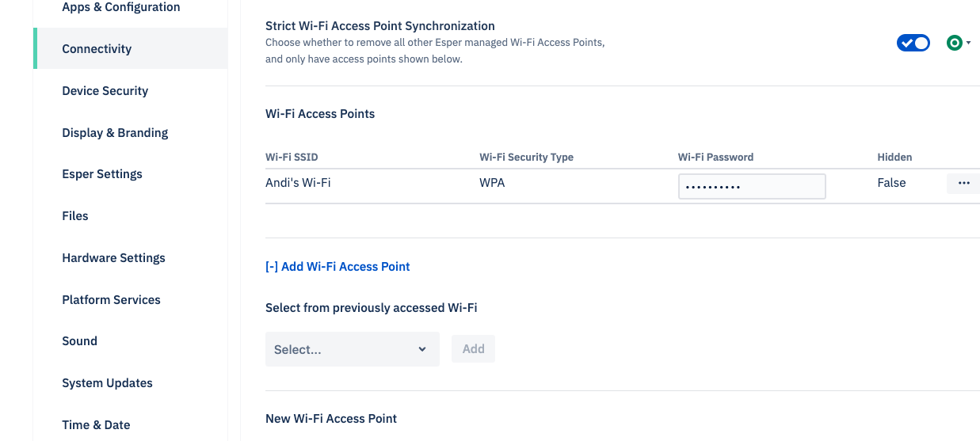Disable Strict Wi-Fi Access Point Synchronization toggle
980x441 pixels.
pyautogui.click(x=913, y=43)
